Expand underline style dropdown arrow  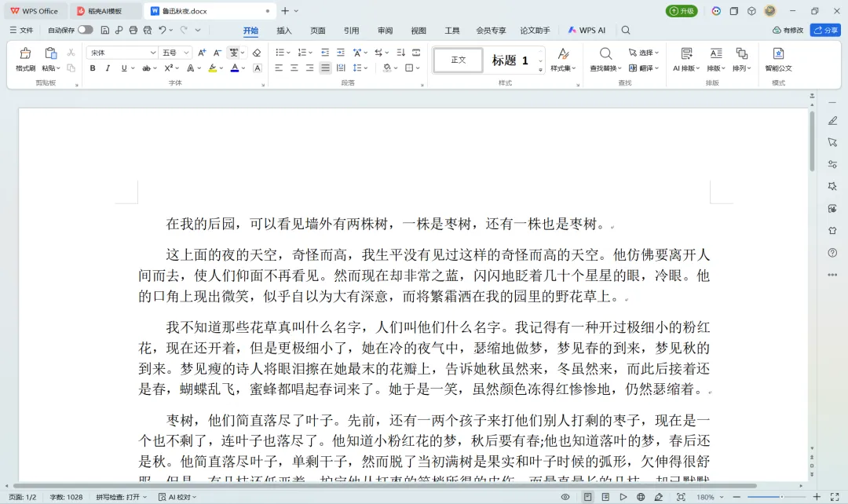133,68
